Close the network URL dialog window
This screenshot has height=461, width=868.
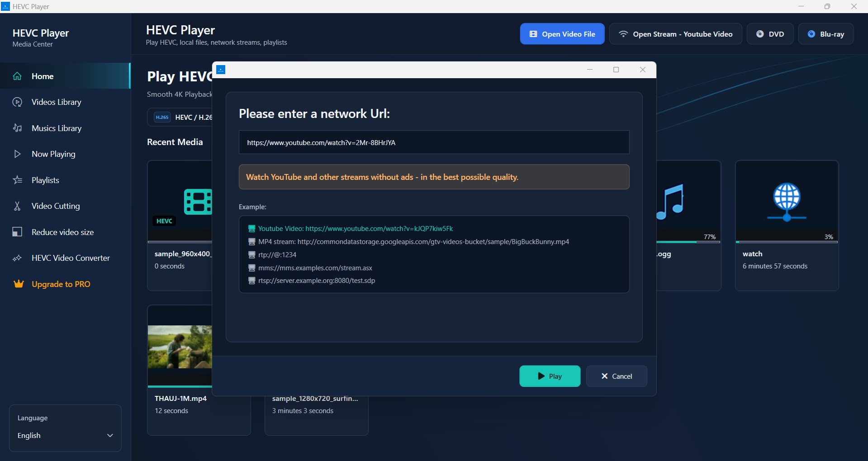(x=642, y=70)
